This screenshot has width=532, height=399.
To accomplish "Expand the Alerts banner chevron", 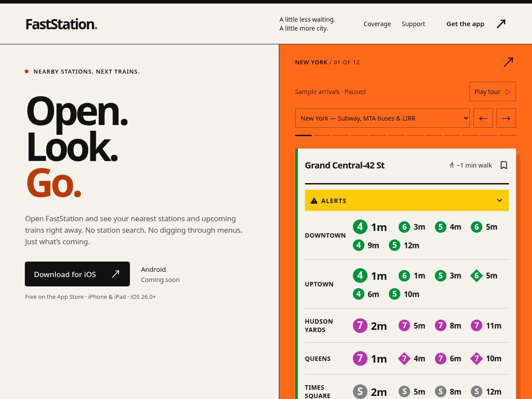I will [500, 200].
